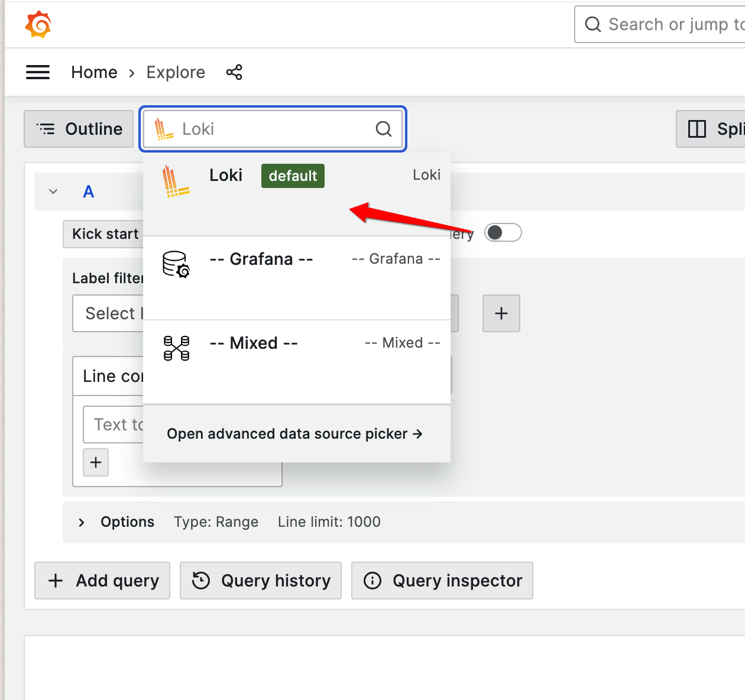Click Explore breadcrumb

176,72
